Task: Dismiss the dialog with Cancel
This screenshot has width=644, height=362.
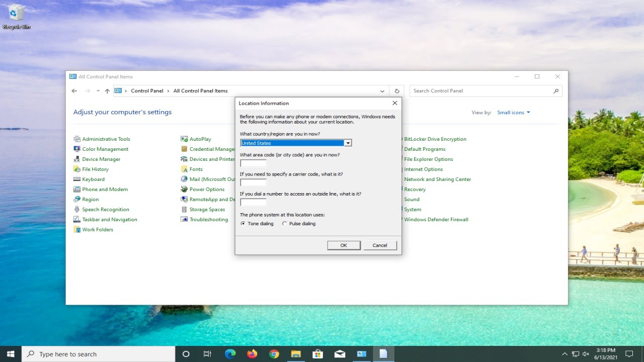Action: [380, 245]
